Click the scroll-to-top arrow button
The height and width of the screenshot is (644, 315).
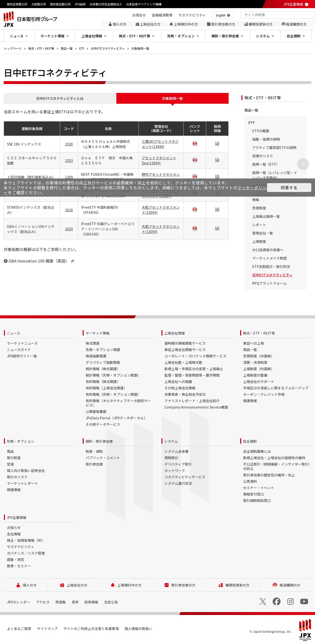point(303,164)
